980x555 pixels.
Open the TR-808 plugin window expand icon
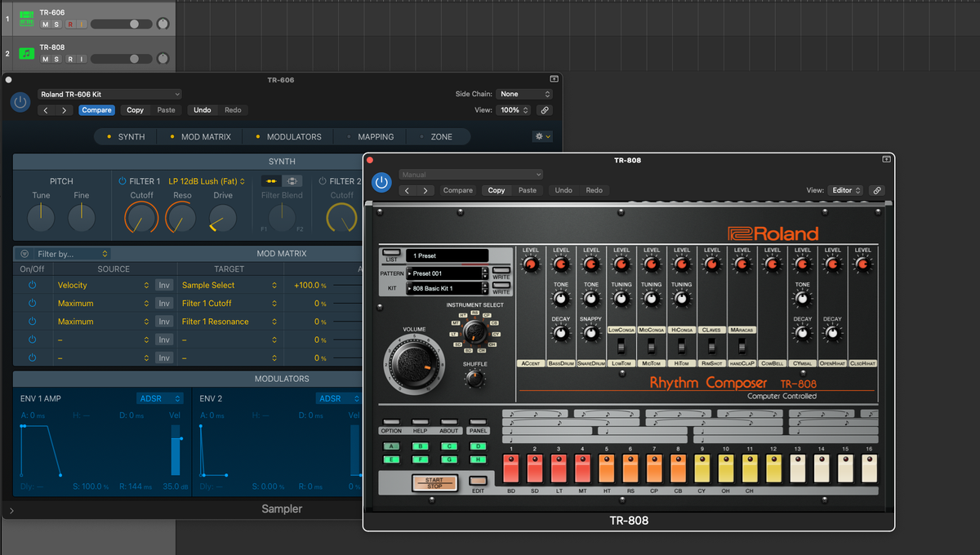[x=885, y=159]
